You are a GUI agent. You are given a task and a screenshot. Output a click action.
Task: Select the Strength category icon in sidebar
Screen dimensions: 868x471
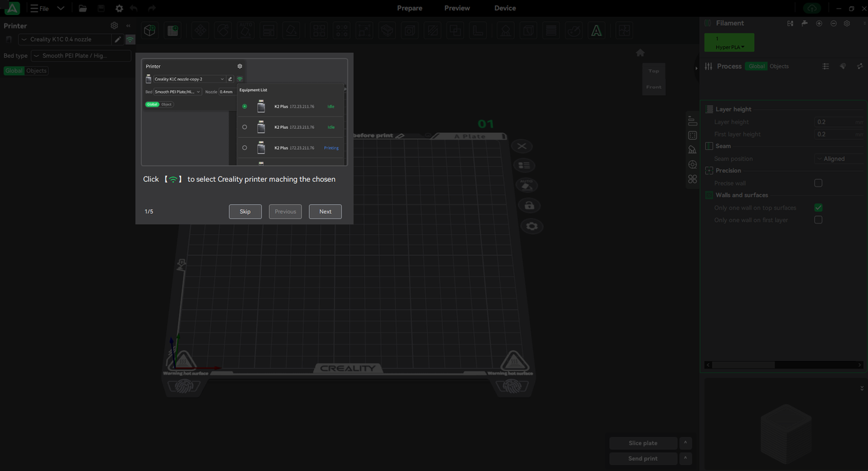coord(692,135)
